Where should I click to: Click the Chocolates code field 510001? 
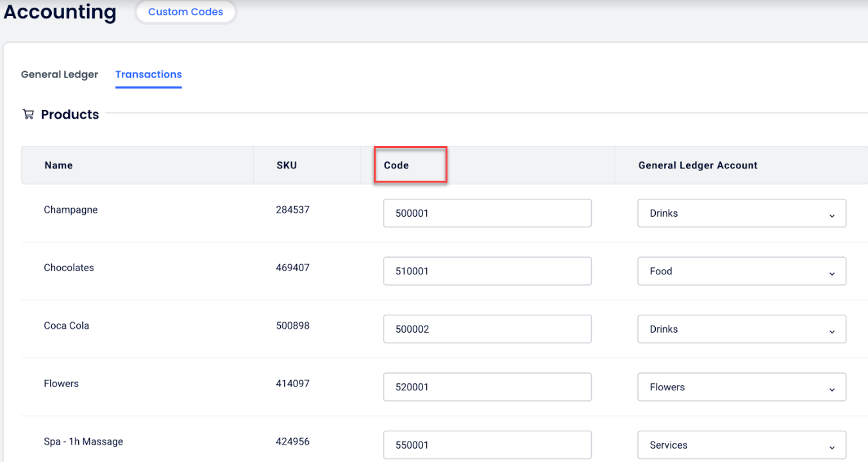click(487, 271)
